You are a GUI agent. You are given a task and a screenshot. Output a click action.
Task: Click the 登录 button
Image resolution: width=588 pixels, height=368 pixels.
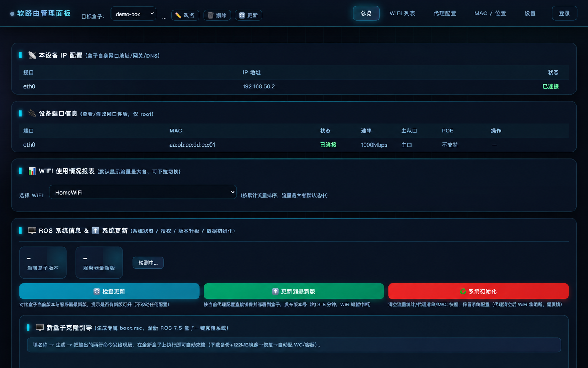(x=564, y=13)
